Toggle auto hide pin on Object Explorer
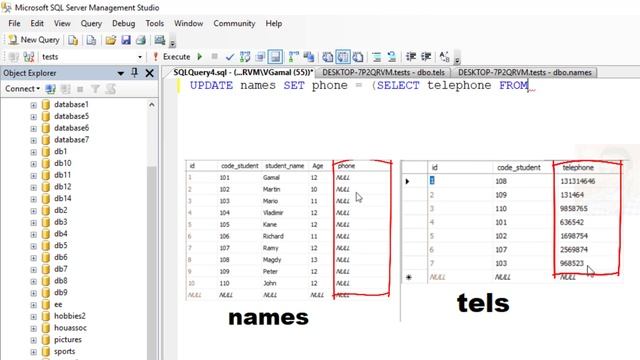Viewport: 640px width, 360px height. click(x=134, y=73)
